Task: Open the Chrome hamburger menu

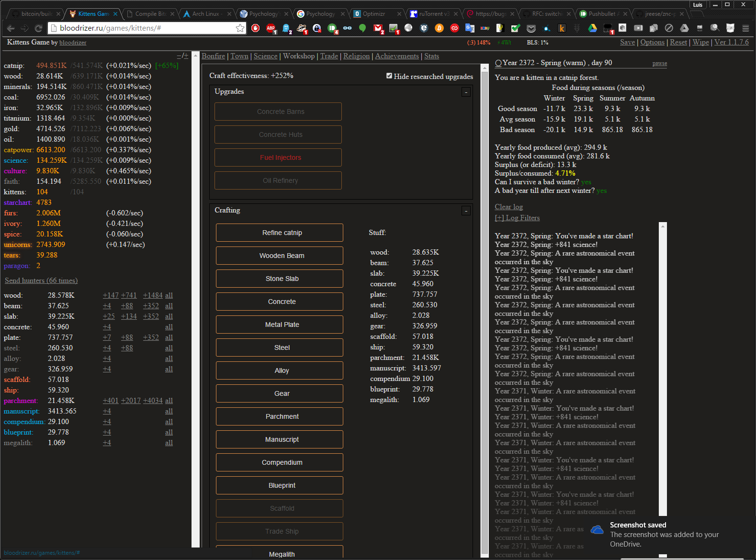Action: [x=745, y=28]
